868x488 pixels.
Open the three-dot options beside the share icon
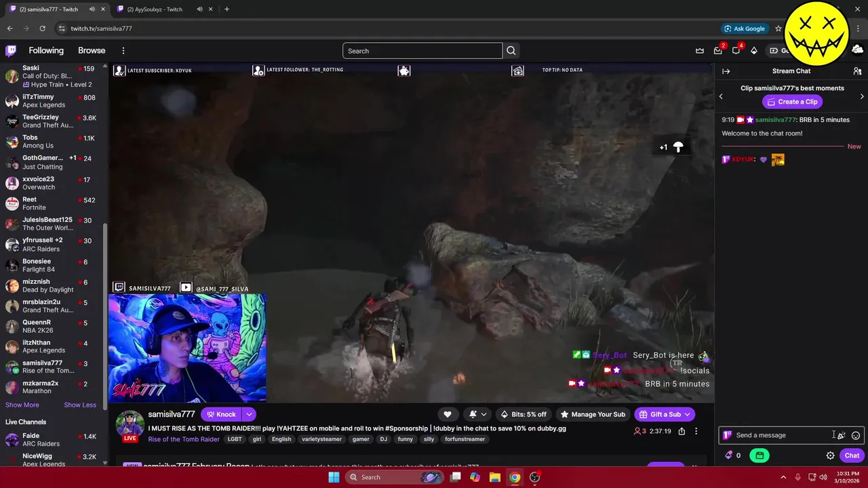pyautogui.click(x=696, y=431)
